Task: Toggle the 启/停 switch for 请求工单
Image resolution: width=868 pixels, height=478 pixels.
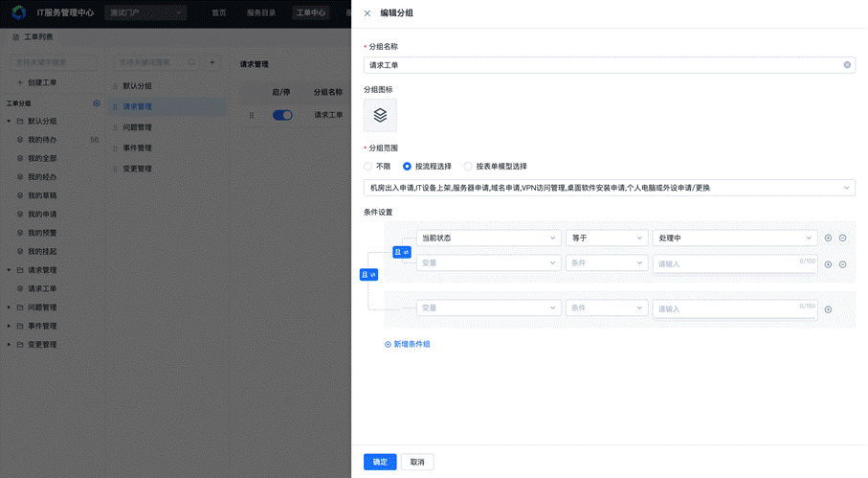Action: [282, 115]
